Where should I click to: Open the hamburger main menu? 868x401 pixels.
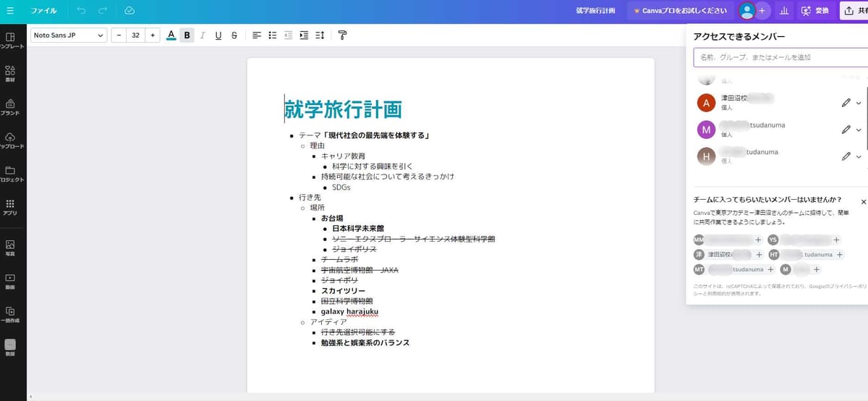click(10, 11)
